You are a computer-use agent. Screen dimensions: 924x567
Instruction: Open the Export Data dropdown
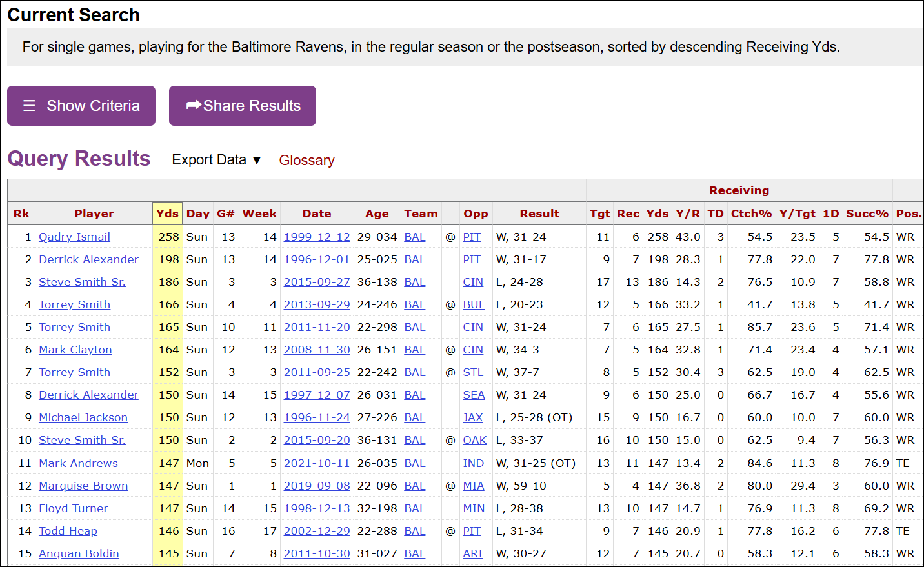pos(216,160)
